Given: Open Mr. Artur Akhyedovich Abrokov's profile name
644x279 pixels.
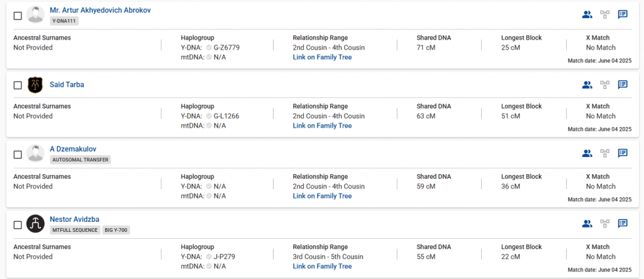Looking at the screenshot, I should click(x=100, y=10).
